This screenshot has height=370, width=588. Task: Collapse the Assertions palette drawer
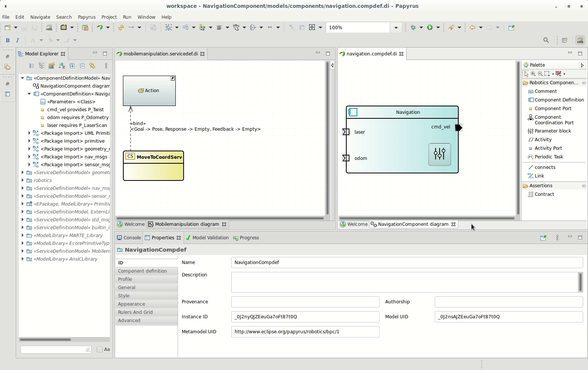(x=540, y=186)
